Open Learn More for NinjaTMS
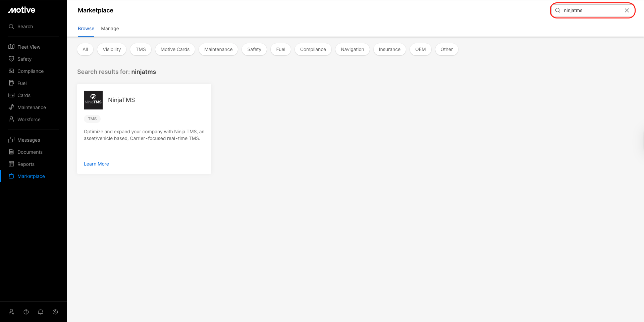Viewport: 644px width, 322px height. pos(96,164)
